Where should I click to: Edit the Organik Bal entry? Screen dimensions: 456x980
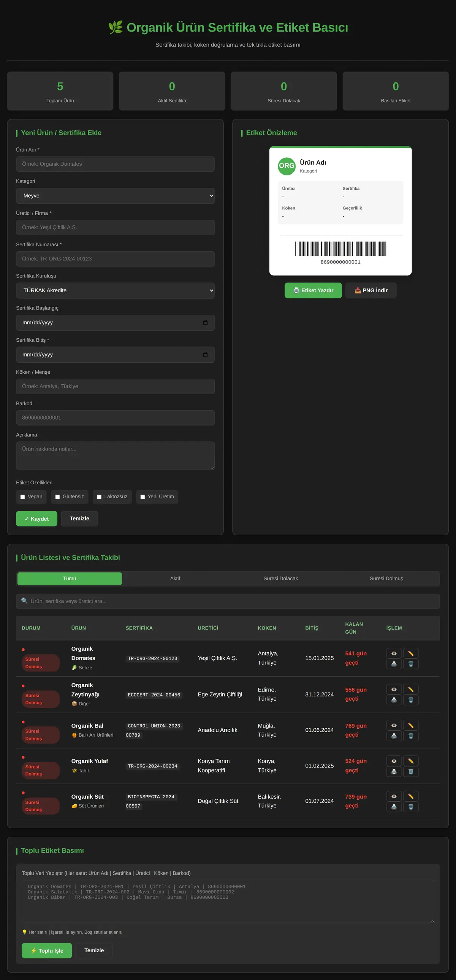[x=411, y=725]
